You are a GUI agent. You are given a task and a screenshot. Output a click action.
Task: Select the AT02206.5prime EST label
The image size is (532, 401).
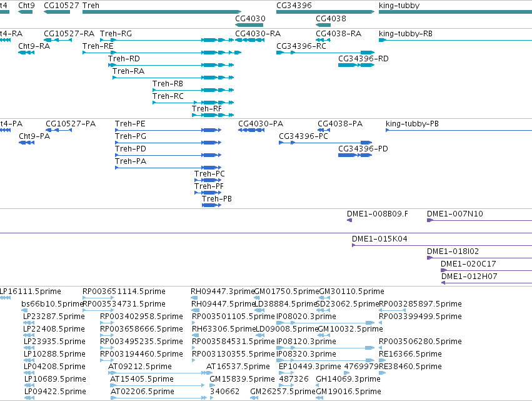[143, 392]
